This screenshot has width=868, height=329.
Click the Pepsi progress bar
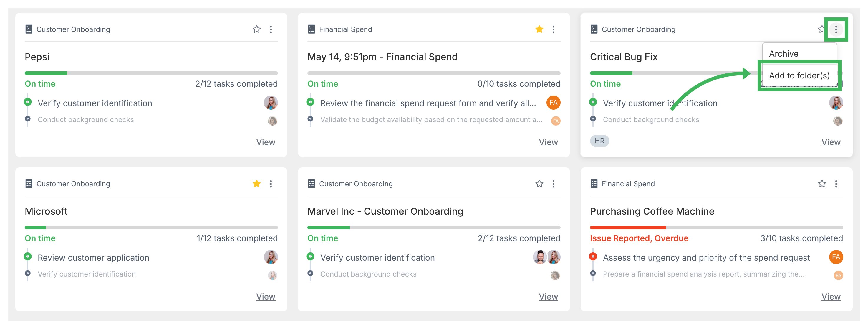pos(151,73)
